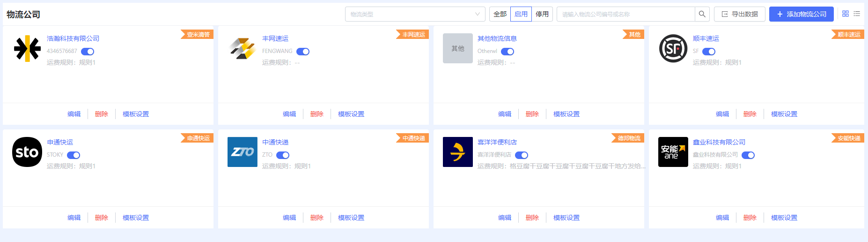This screenshot has width=868, height=242.
Task: Edit the 鑫业科技有限公司 card
Action: [722, 218]
